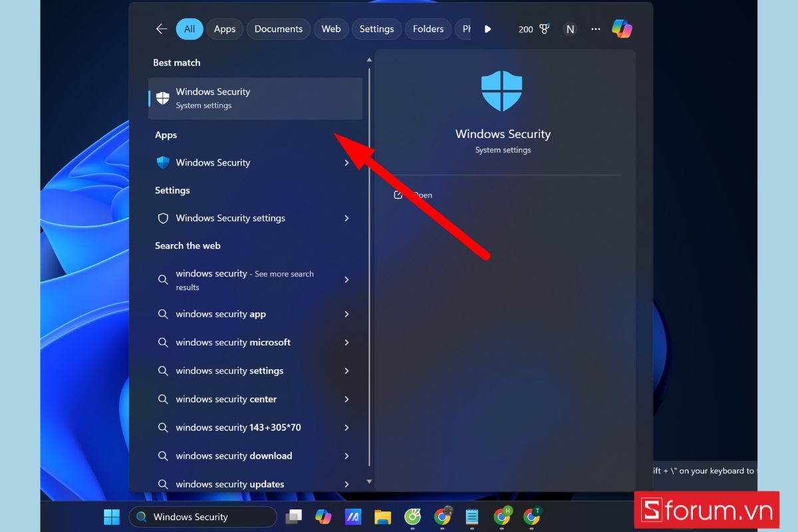Image resolution: width=798 pixels, height=532 pixels.
Task: Open the three-dot options menu
Action: tap(596, 29)
